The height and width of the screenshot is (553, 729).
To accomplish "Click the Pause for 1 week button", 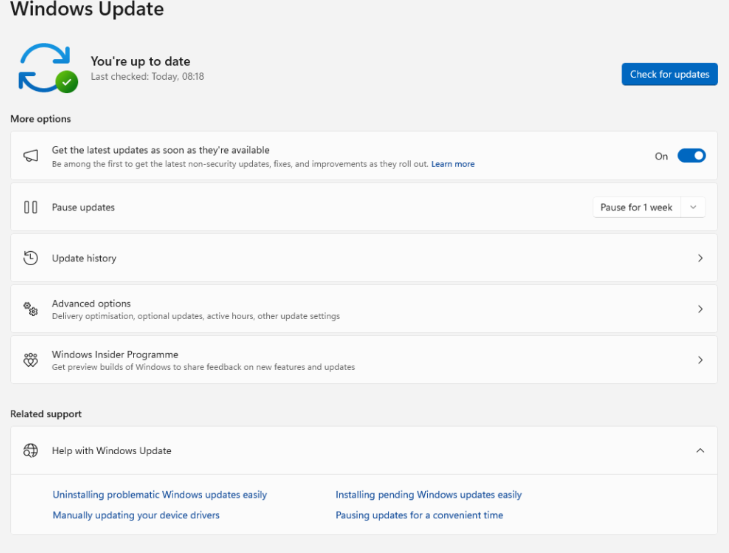I will point(636,207).
